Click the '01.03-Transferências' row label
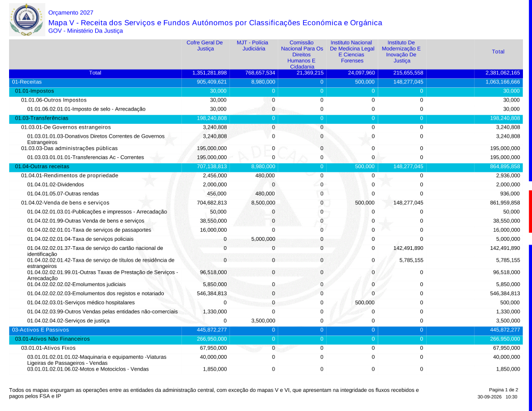 (41, 119)
